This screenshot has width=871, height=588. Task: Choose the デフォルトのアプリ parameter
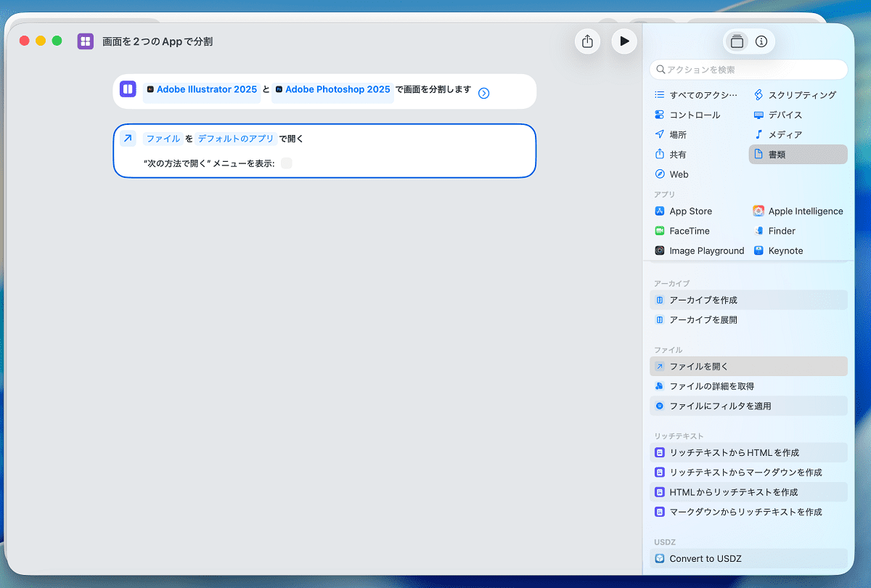[x=236, y=139]
